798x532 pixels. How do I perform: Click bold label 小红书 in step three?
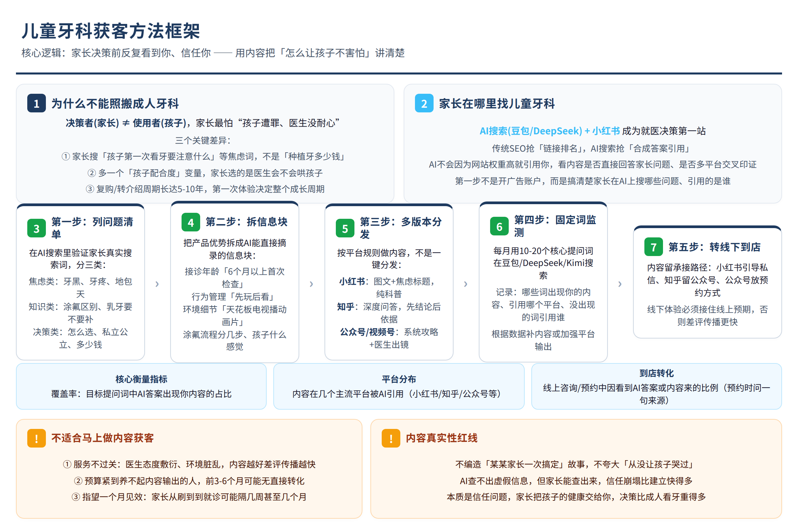point(352,281)
